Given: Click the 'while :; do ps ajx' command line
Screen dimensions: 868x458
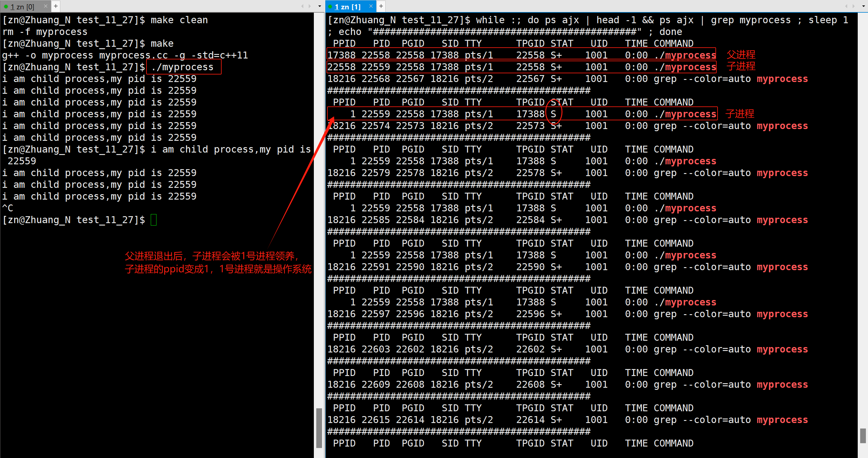Looking at the screenshot, I should (588, 26).
